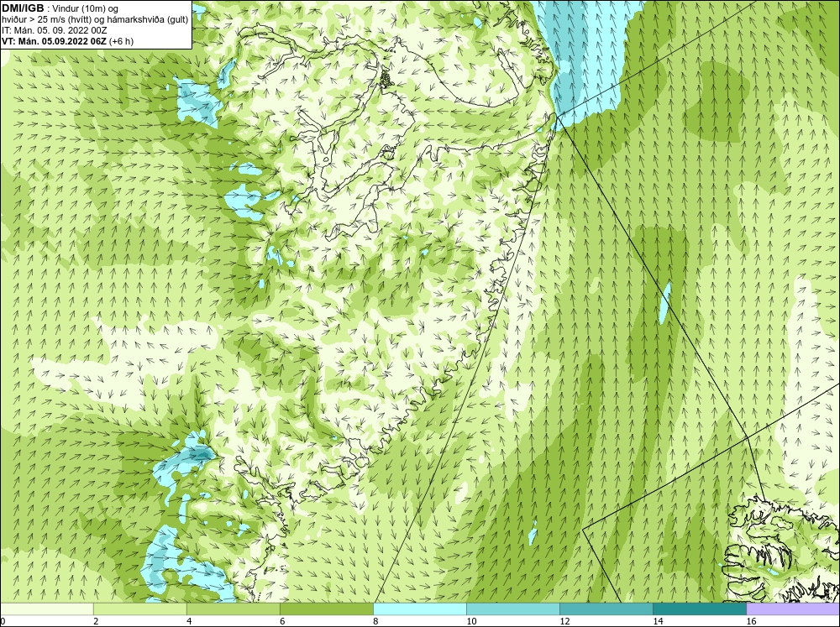Click the DMI/IGB title text
Screen dimensions: 840x627
coord(23,8)
